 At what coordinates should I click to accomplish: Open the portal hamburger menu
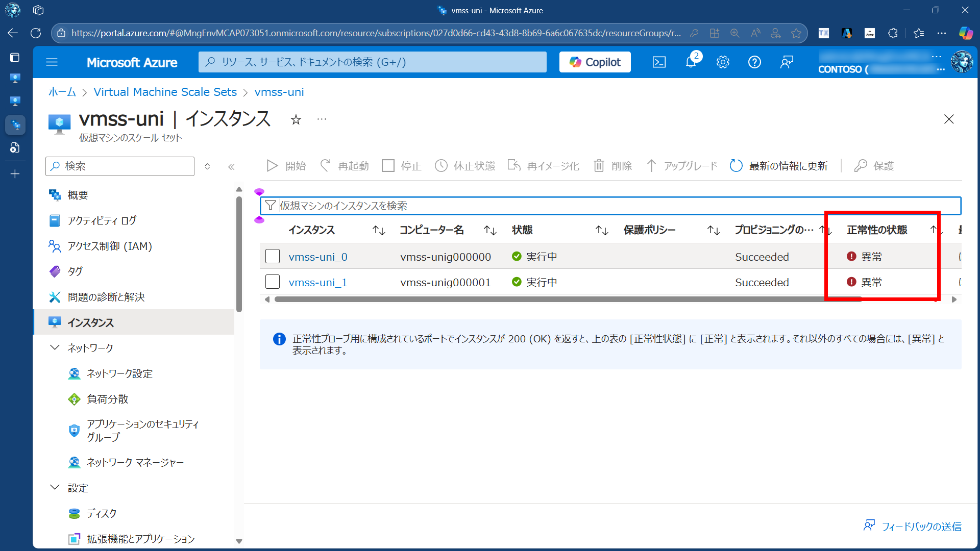tap(52, 62)
